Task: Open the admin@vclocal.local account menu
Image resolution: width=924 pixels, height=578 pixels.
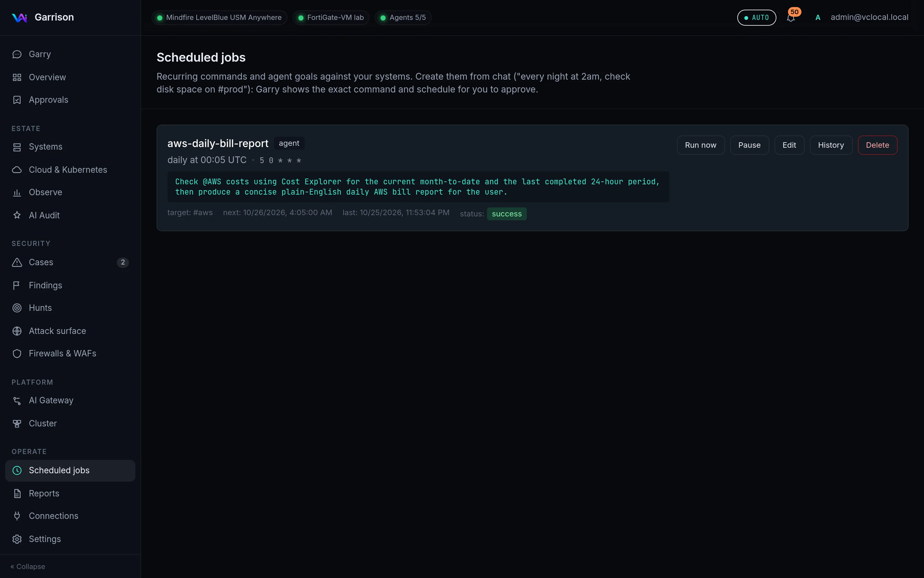Action: click(869, 17)
